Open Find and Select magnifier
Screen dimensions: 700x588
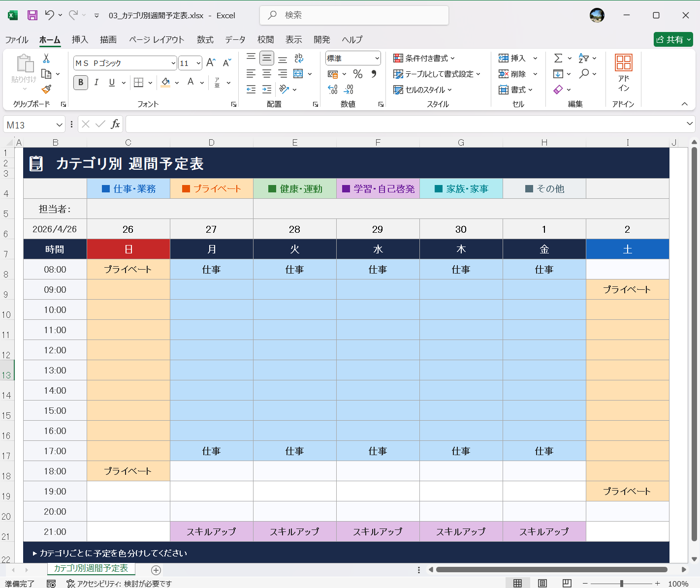[584, 74]
